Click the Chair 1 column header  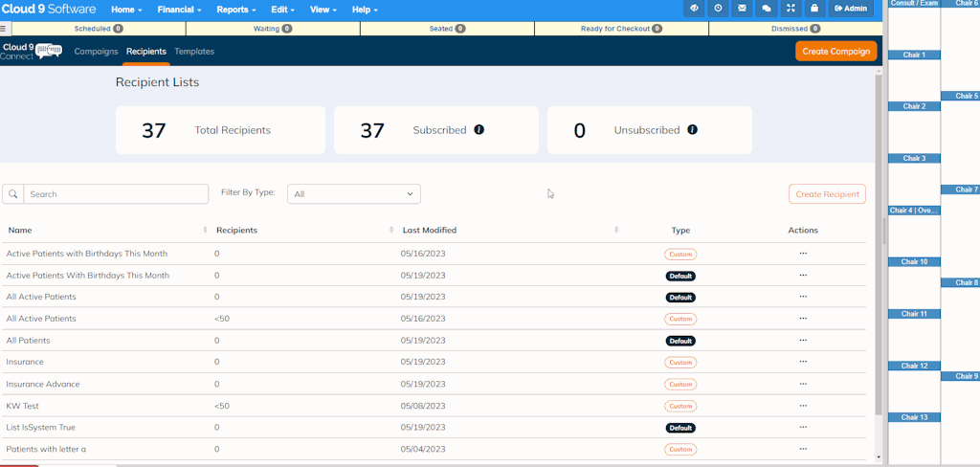click(x=914, y=55)
